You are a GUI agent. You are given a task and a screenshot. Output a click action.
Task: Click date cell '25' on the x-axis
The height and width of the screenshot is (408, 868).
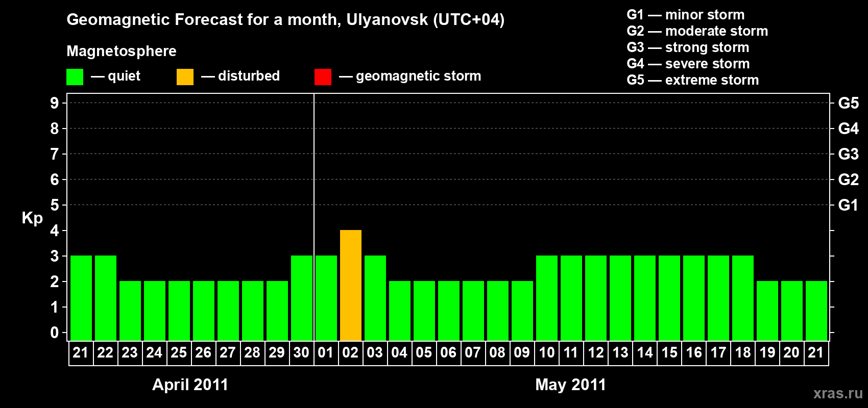click(x=179, y=353)
